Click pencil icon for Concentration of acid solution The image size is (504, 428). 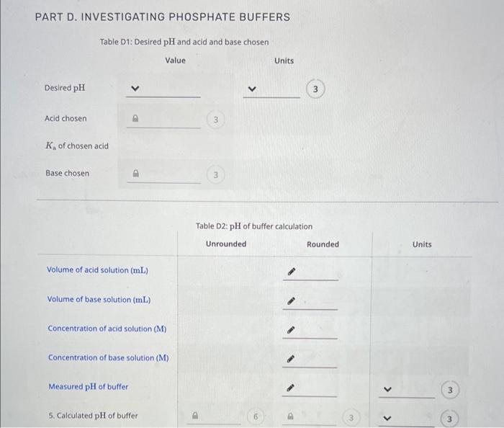coord(292,331)
